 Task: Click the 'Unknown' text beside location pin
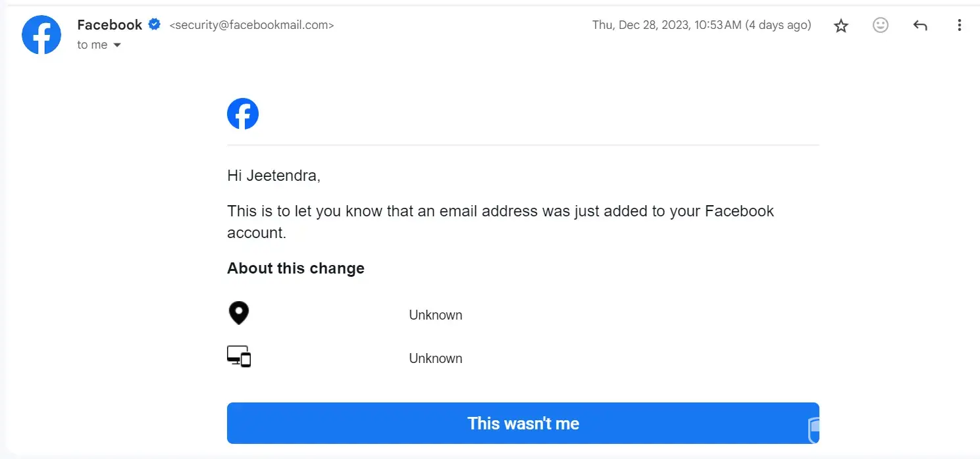pos(435,315)
